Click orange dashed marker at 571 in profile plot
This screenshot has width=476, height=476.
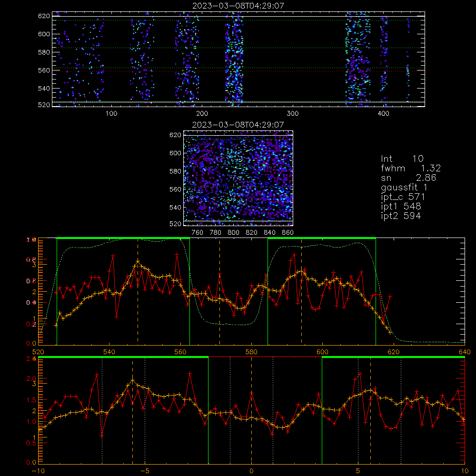click(220, 291)
